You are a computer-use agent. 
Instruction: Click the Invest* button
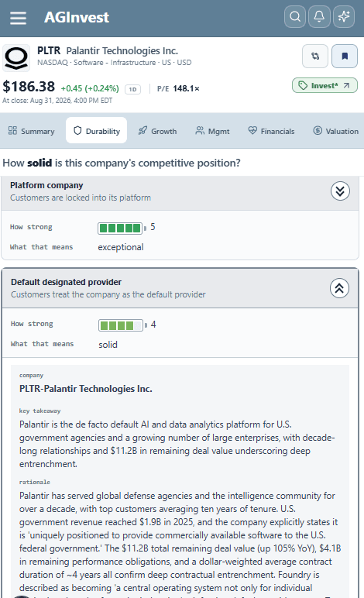pyautogui.click(x=325, y=85)
